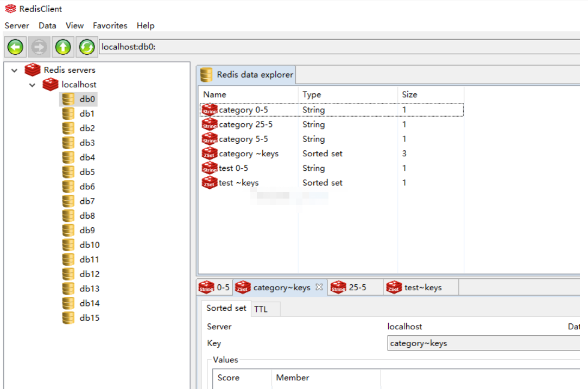This screenshot has height=389, width=588.
Task: Click 'Sorted set' type of category ~keys row
Action: [x=323, y=154]
